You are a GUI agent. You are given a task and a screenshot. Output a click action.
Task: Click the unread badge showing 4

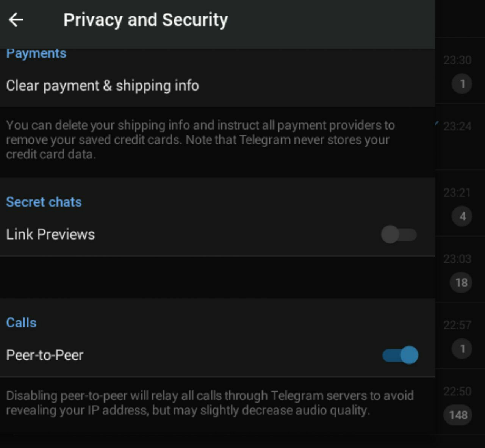[462, 216]
